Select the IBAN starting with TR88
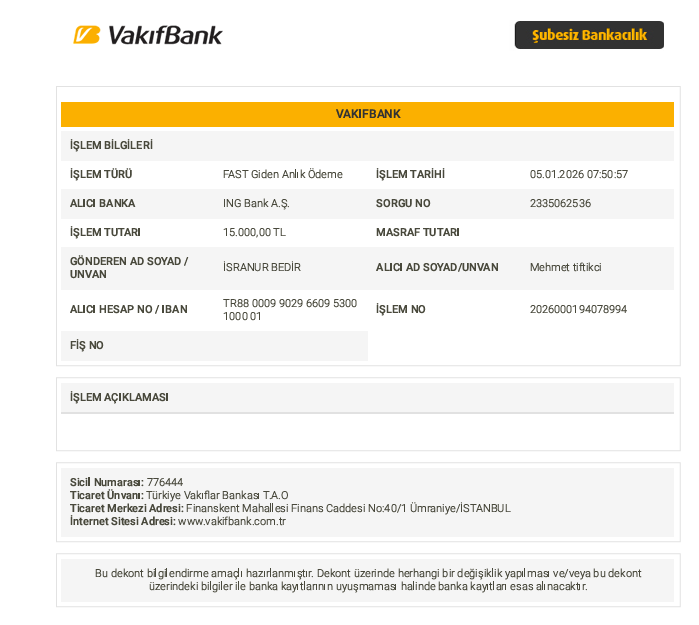Image resolution: width=699 pixels, height=625 pixels. click(x=290, y=309)
